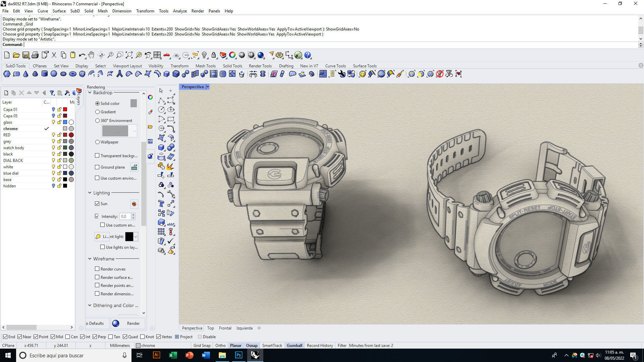Switch to the Render Tools toolbar tab

point(260,66)
